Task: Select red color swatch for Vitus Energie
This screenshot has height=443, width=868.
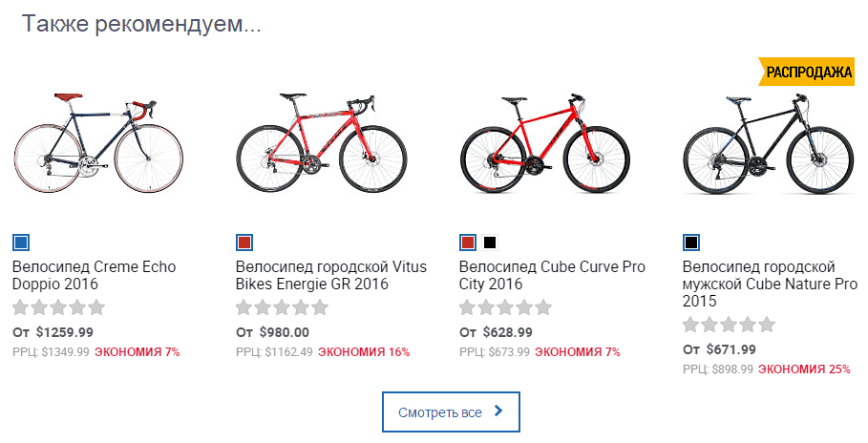Action: click(x=244, y=242)
